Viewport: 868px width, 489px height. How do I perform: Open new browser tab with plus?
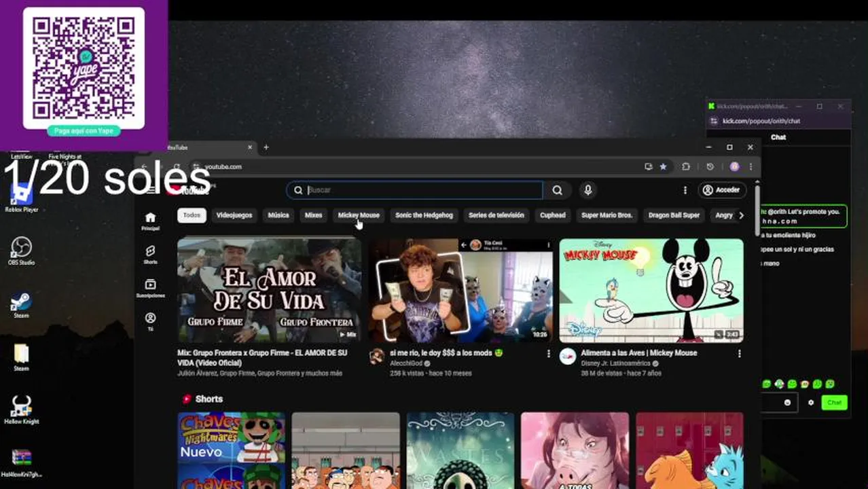266,147
